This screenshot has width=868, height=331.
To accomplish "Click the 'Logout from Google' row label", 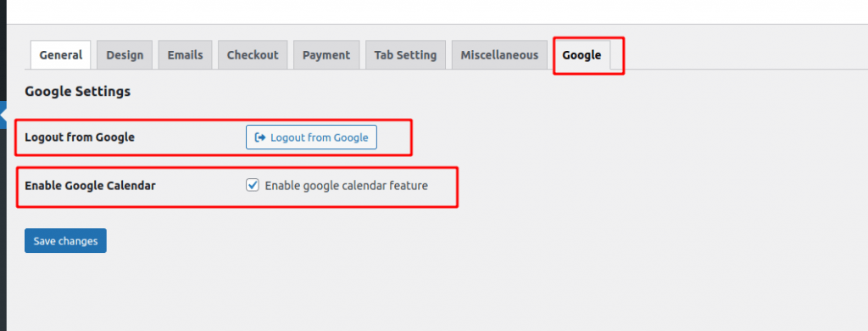I will 80,137.
